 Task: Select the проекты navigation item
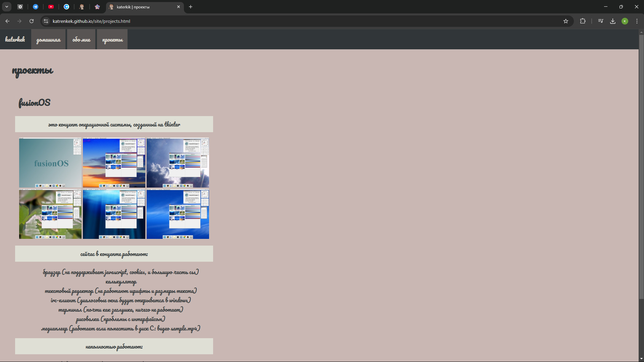112,39
